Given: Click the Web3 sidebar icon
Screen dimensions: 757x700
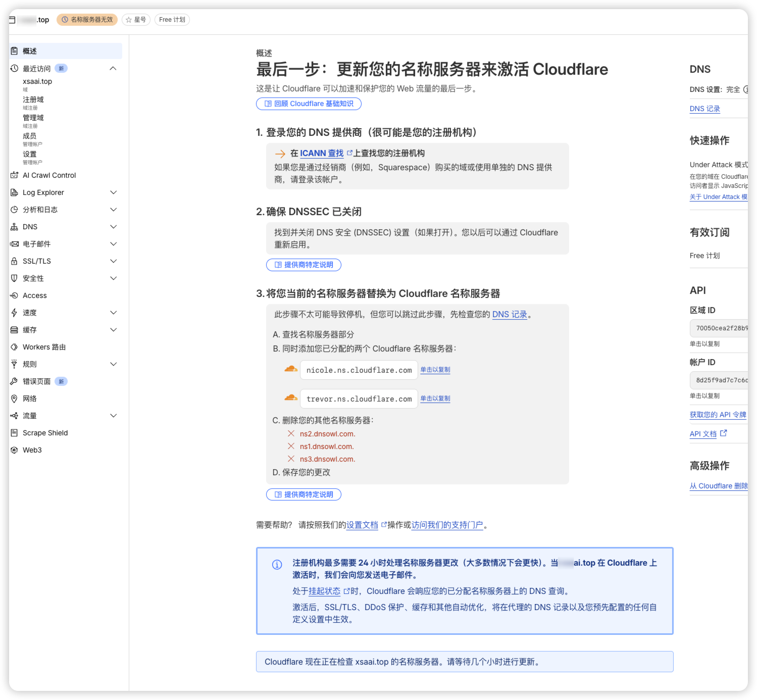Looking at the screenshot, I should click(x=14, y=450).
